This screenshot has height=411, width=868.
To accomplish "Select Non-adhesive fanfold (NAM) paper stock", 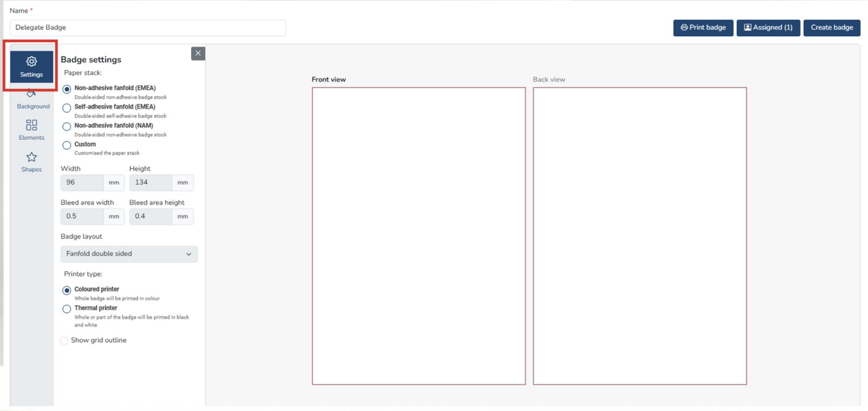I will (67, 126).
